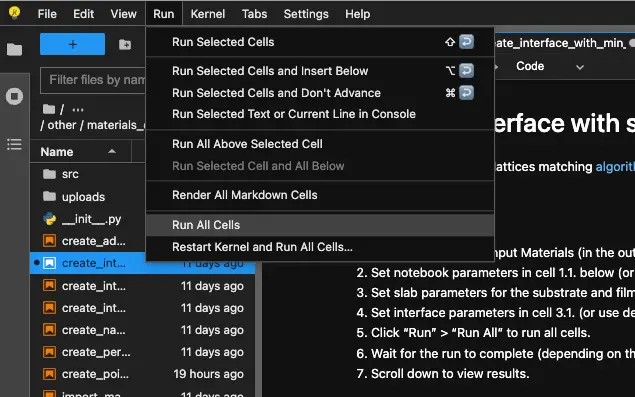This screenshot has width=635, height=397.
Task: Expand the breadcrumb ellipsis path
Action: tap(78, 109)
